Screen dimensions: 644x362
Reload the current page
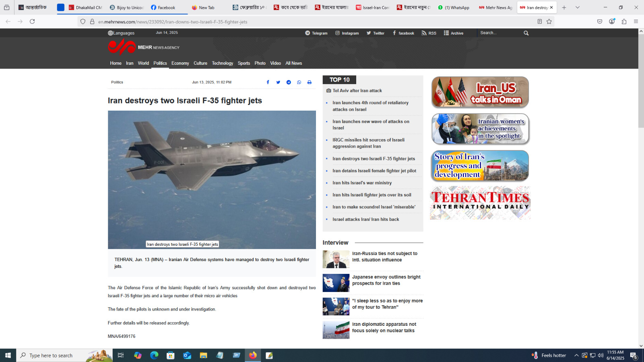(32, 22)
